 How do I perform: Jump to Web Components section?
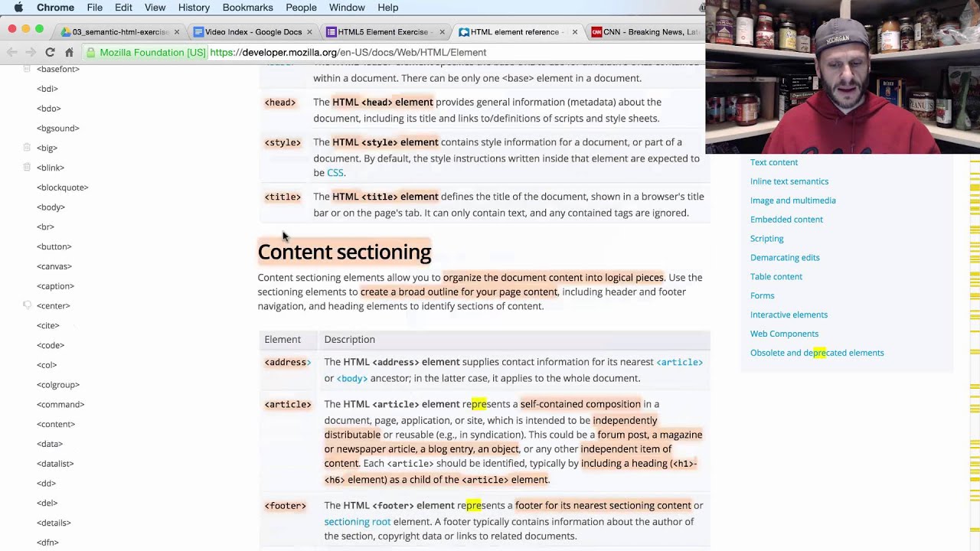[784, 334]
